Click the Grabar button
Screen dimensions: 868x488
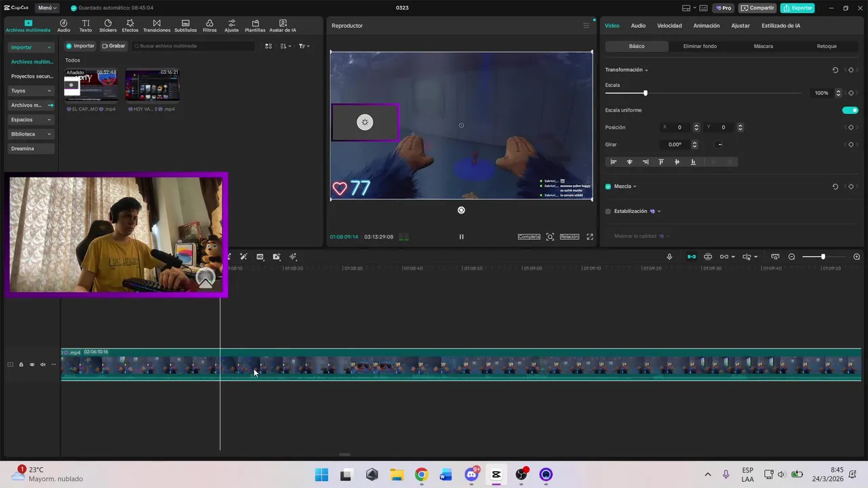pos(114,46)
